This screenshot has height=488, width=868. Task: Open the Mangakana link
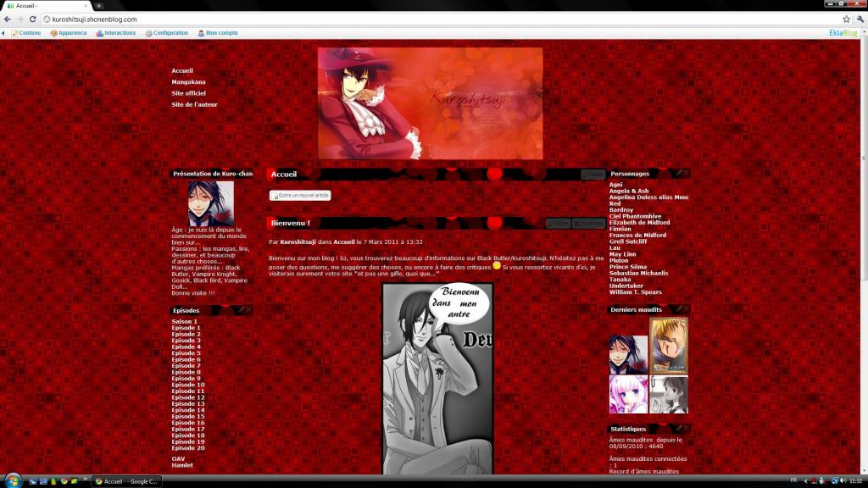188,82
